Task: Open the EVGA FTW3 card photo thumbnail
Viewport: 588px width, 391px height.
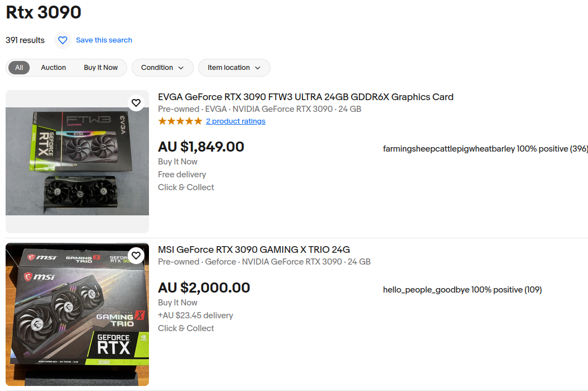Action: pos(77,162)
